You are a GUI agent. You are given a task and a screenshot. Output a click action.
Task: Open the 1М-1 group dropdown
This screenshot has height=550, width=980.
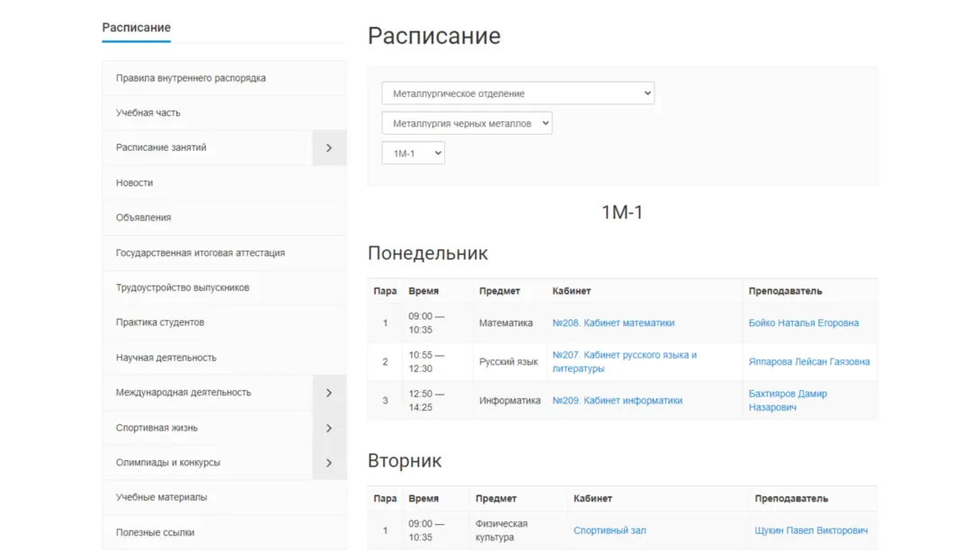(x=413, y=153)
